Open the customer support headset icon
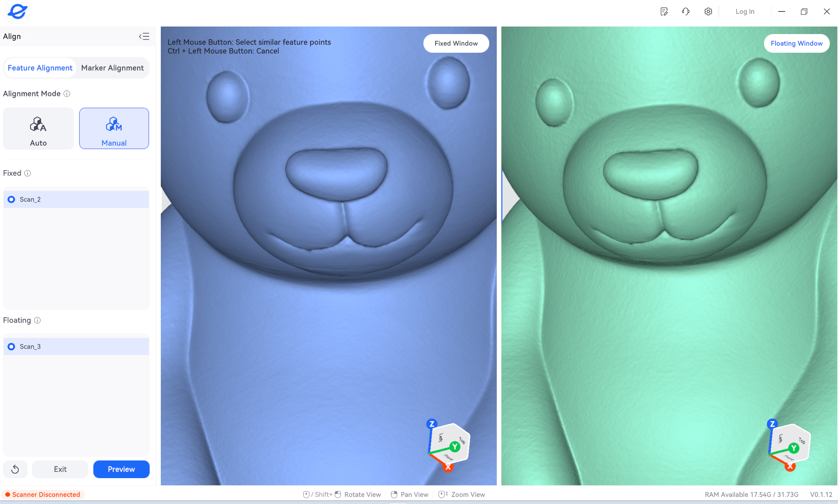The width and height of the screenshot is (838, 504). click(686, 11)
